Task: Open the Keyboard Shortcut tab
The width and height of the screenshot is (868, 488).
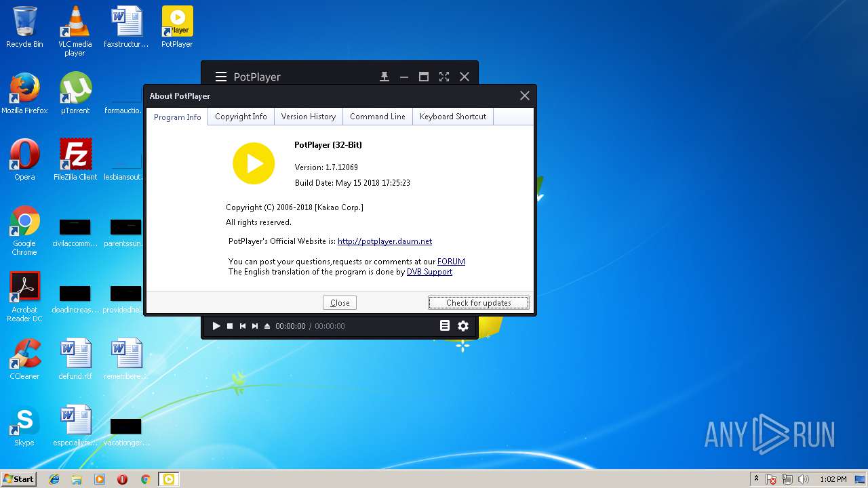Action: (453, 117)
